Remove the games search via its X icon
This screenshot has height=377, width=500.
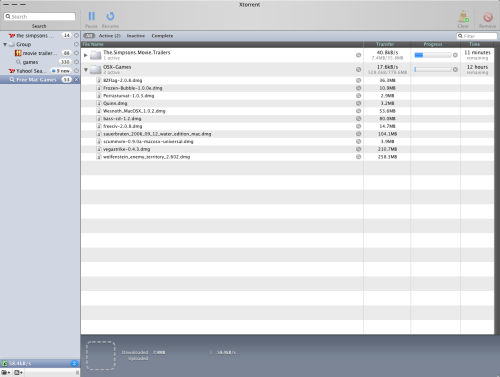tap(76, 62)
